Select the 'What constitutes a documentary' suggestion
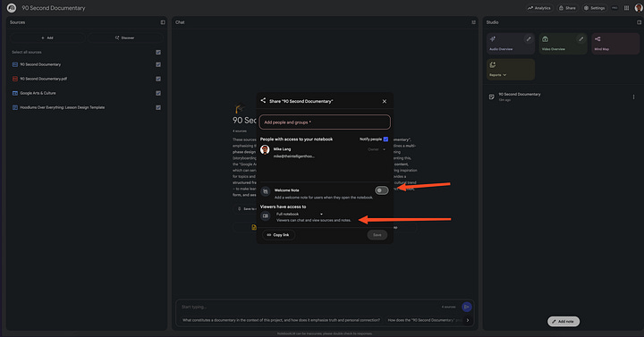Screen dimensions: 644x337 [281, 320]
